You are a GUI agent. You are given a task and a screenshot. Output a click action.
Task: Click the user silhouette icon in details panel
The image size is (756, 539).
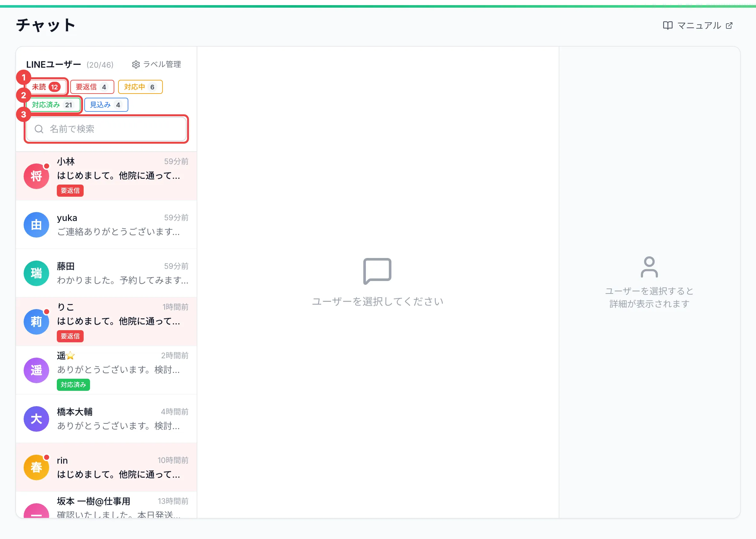649,267
